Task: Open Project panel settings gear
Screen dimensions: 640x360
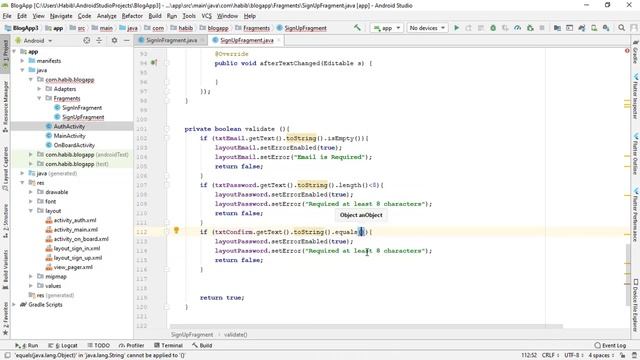Action: click(114, 40)
